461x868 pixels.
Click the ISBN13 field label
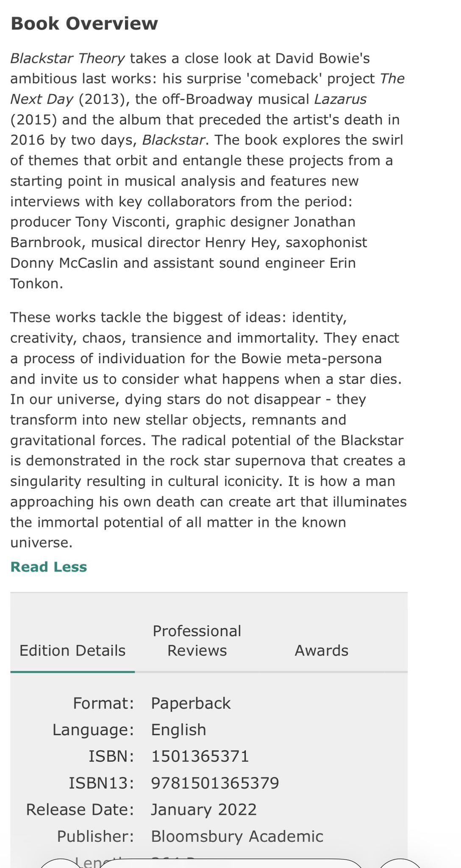[101, 783]
